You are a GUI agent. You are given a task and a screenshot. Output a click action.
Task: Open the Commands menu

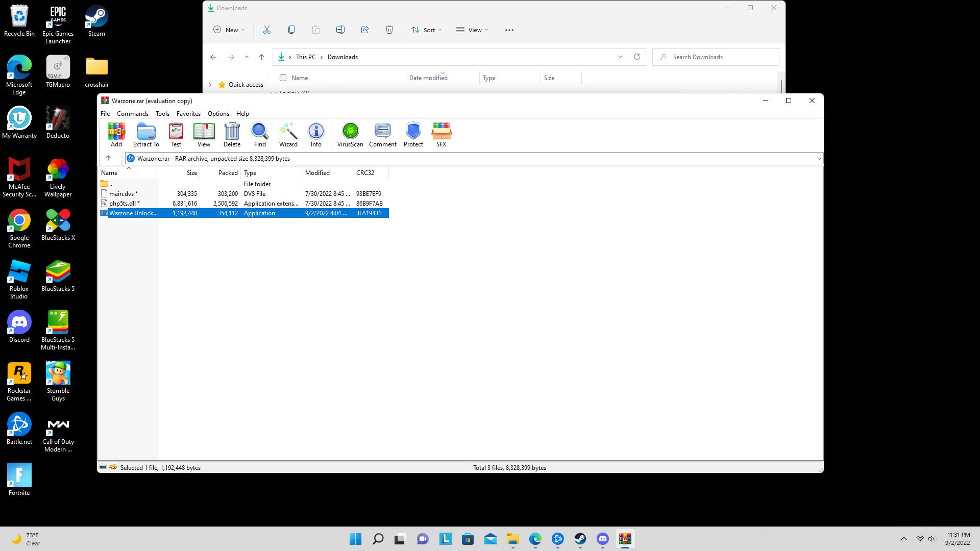click(132, 114)
